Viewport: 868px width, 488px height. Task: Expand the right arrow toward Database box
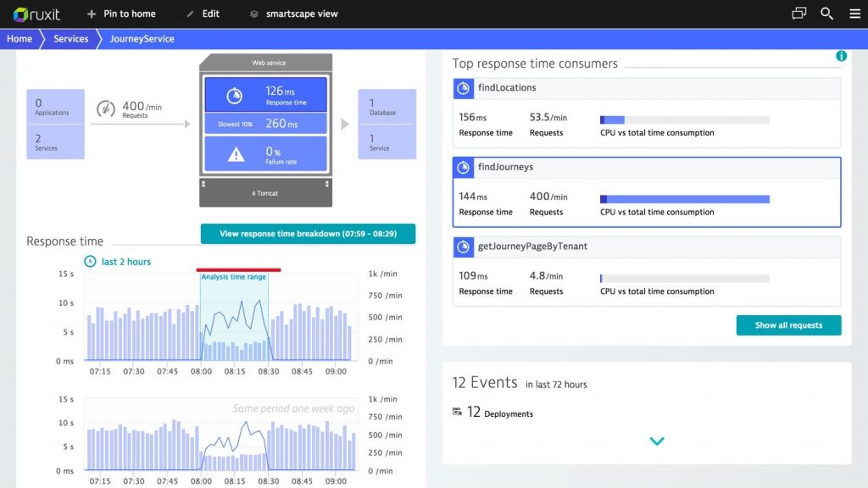coord(345,124)
